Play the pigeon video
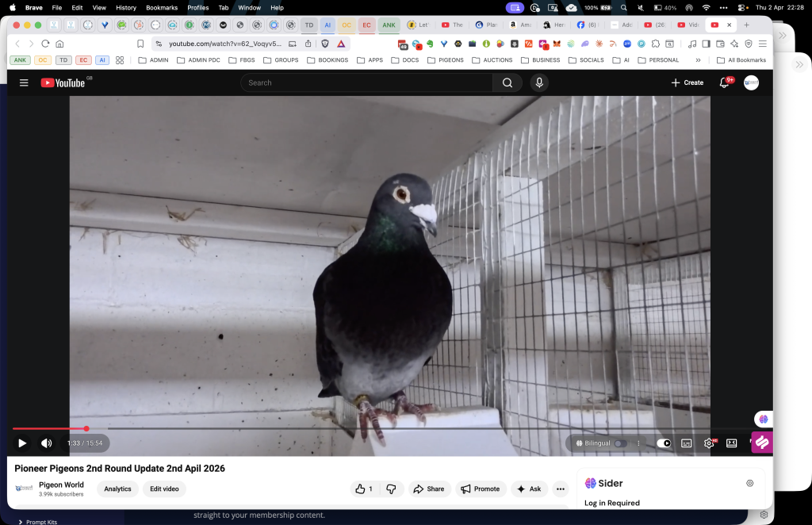This screenshot has width=812, height=525. tap(22, 443)
